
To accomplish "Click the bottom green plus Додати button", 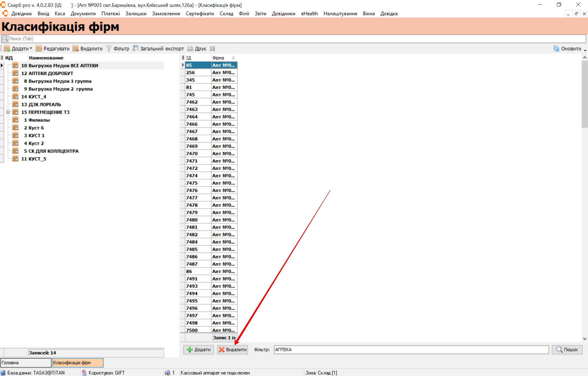I will (199, 350).
